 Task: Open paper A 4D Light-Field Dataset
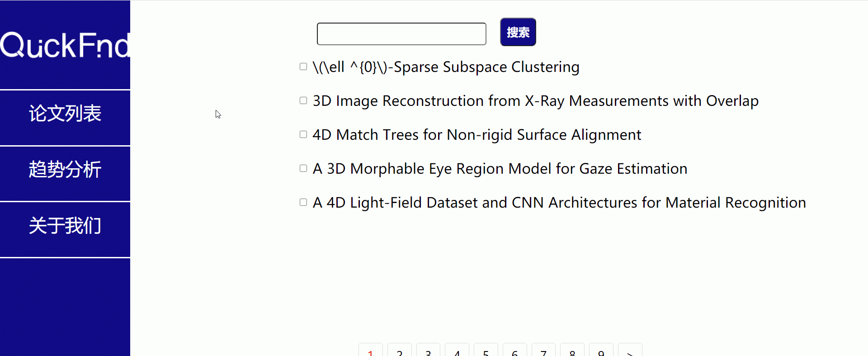pyautogui.click(x=559, y=203)
